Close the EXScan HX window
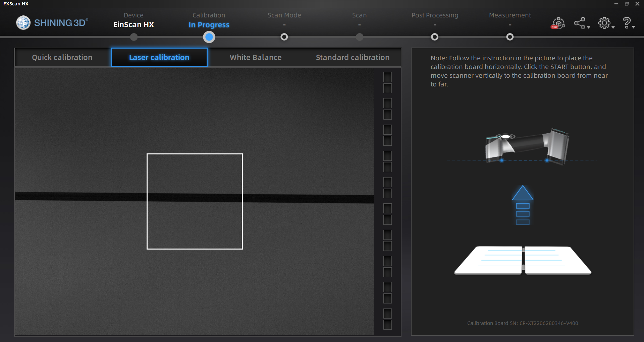644x342 pixels. tap(637, 4)
